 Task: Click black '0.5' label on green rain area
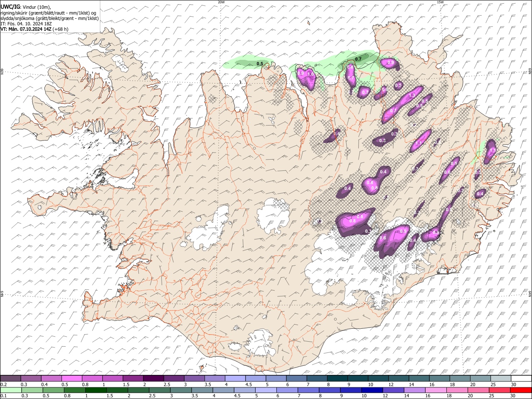coord(260,64)
